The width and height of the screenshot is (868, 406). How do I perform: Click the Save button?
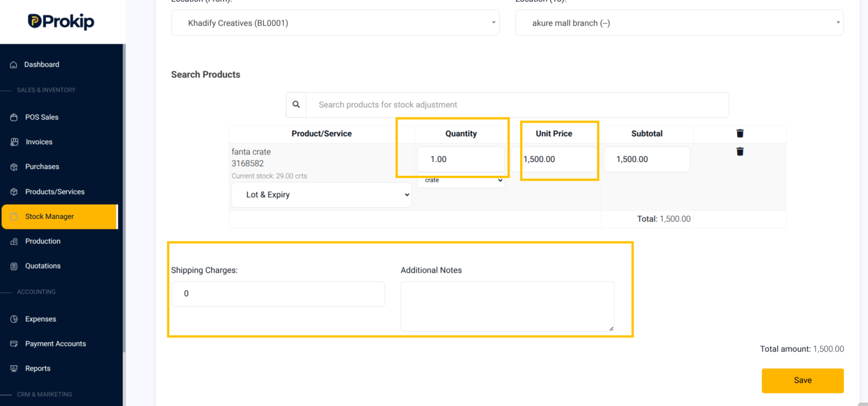802,380
